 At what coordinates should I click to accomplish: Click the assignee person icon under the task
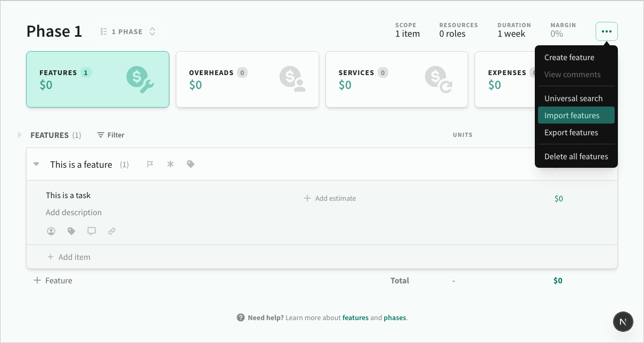51,231
